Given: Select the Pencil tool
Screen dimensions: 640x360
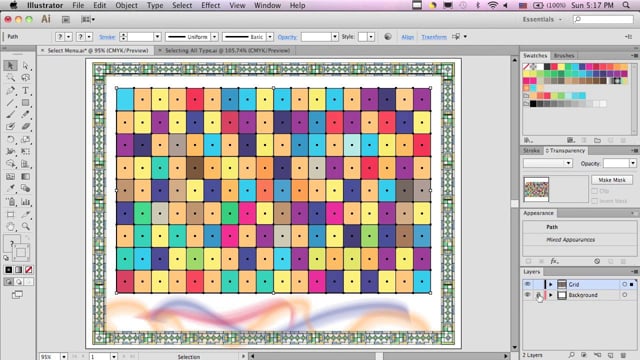Looking at the screenshot, I should coord(26,115).
